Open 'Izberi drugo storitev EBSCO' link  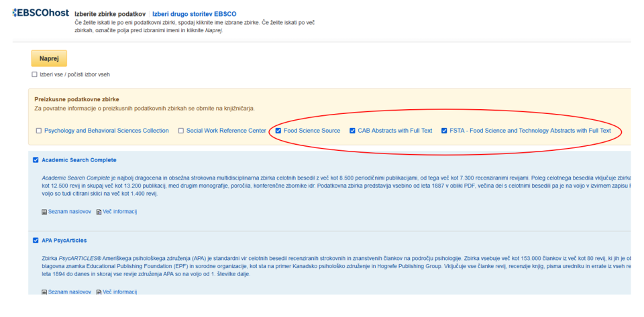tap(195, 14)
